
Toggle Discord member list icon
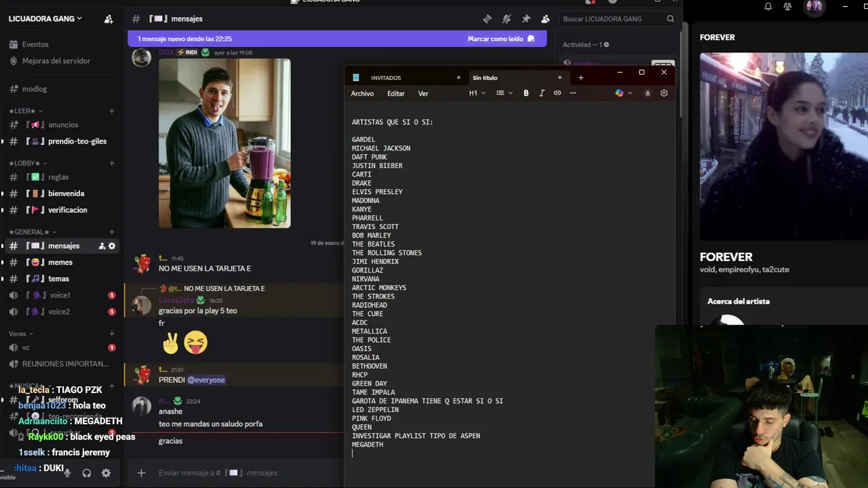pyautogui.click(x=545, y=19)
